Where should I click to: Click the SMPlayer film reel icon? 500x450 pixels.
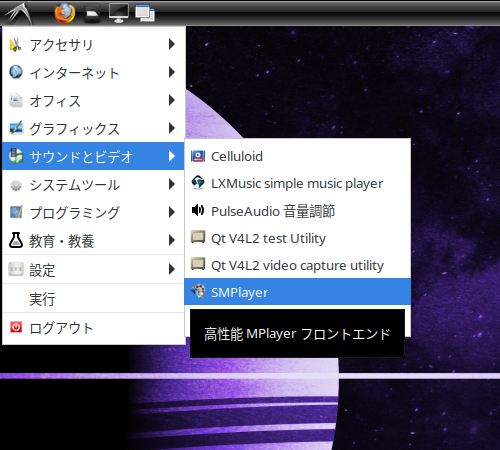coord(198,291)
